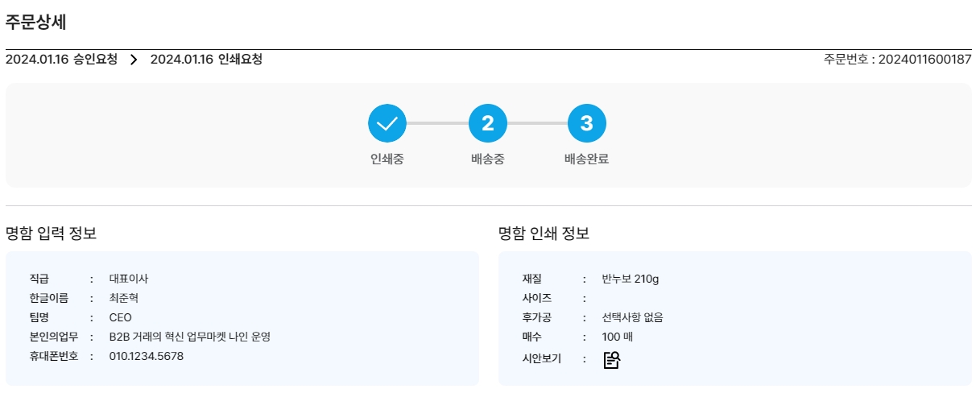
Task: Click the checkmark circle for 인쇄중 step
Action: tap(387, 123)
